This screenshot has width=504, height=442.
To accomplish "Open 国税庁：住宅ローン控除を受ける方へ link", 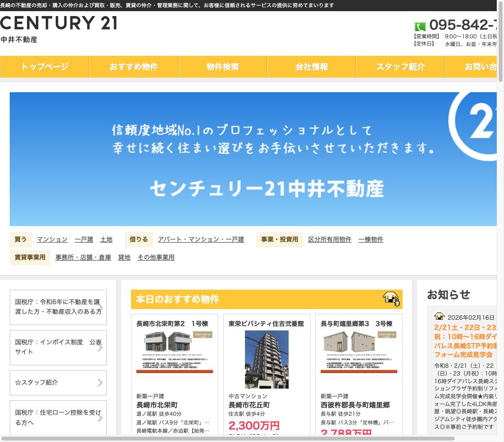I will pyautogui.click(x=58, y=418).
